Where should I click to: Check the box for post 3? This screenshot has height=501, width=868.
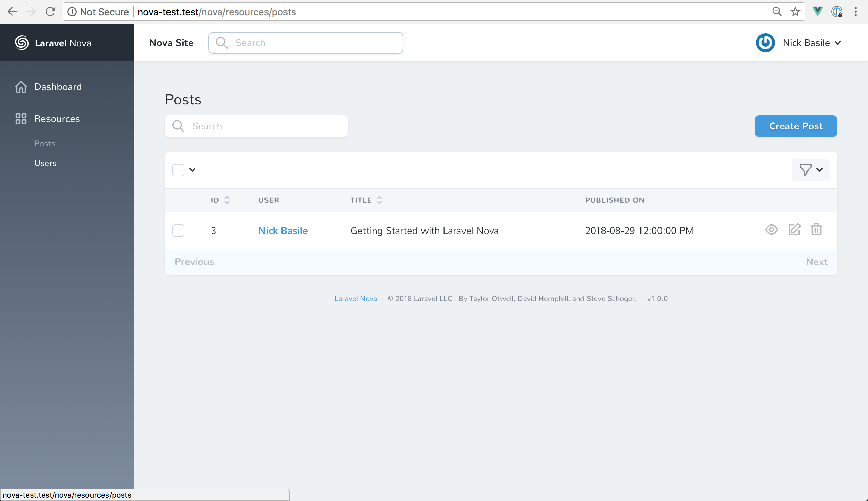tap(178, 230)
